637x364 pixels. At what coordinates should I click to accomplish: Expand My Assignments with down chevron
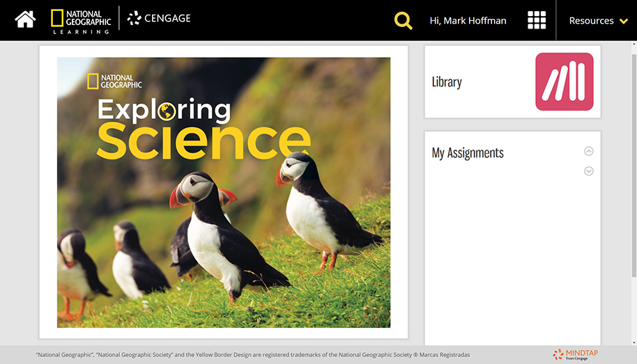(x=589, y=171)
